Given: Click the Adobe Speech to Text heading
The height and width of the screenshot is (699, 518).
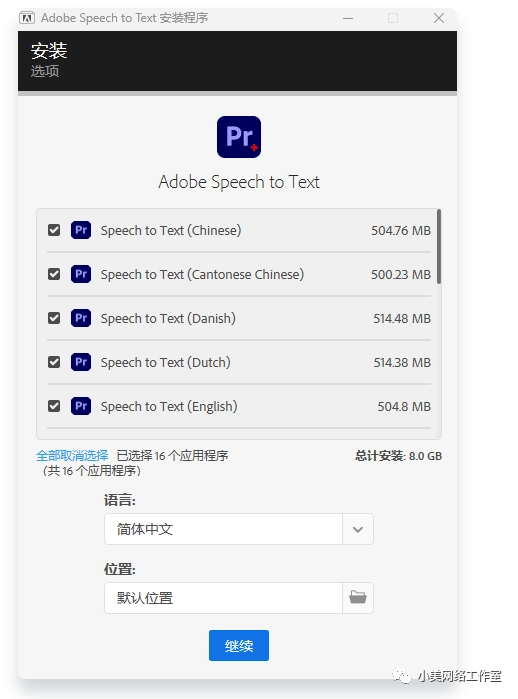Looking at the screenshot, I should pos(239,182).
